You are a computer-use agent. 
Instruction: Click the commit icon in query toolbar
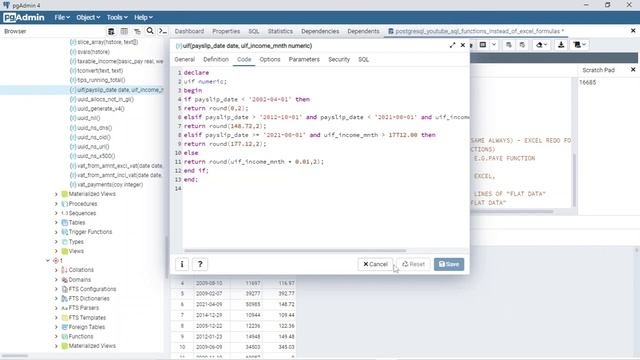coord(509,45)
